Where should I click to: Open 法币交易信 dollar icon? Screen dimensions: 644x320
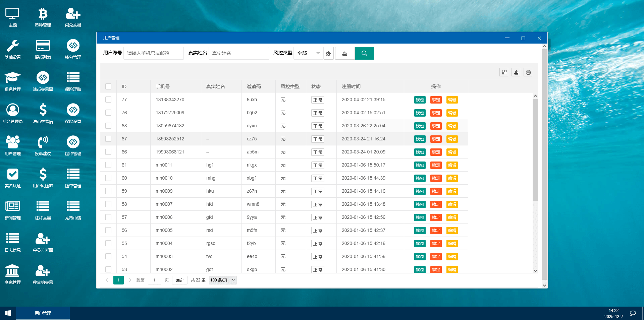(x=43, y=113)
